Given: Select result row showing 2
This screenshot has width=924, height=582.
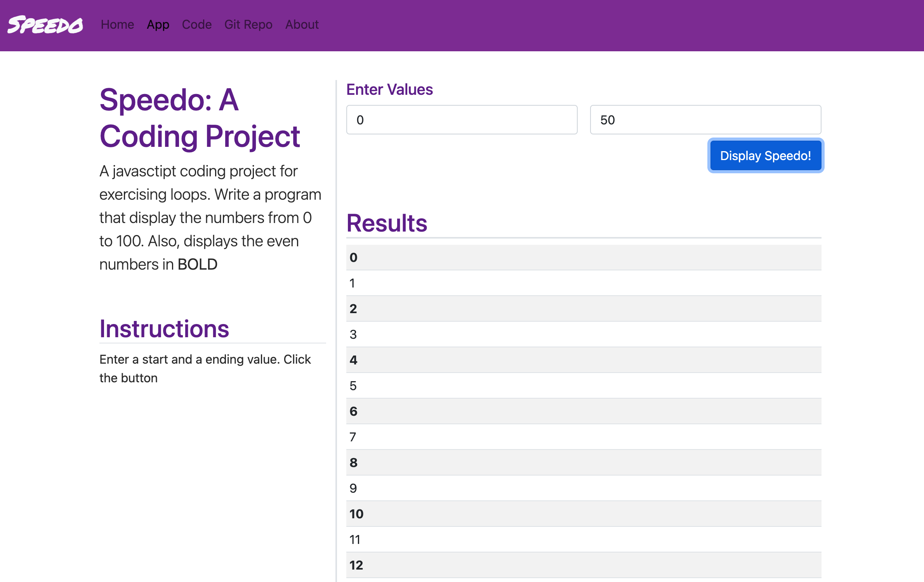Looking at the screenshot, I should coord(584,308).
